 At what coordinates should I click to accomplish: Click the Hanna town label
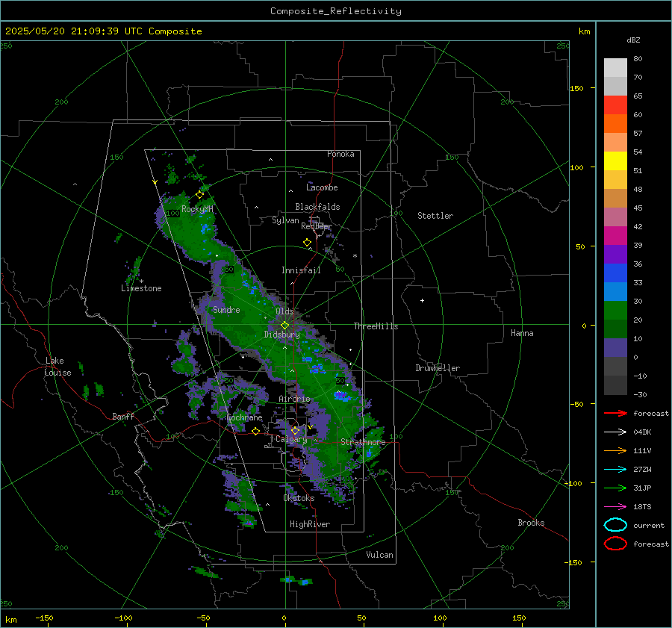point(522,333)
